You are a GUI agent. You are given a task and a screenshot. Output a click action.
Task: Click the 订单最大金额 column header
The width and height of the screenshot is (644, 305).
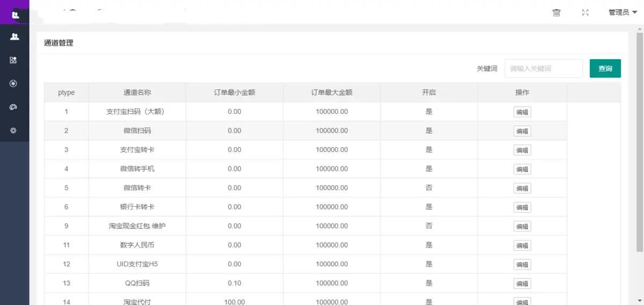click(332, 92)
